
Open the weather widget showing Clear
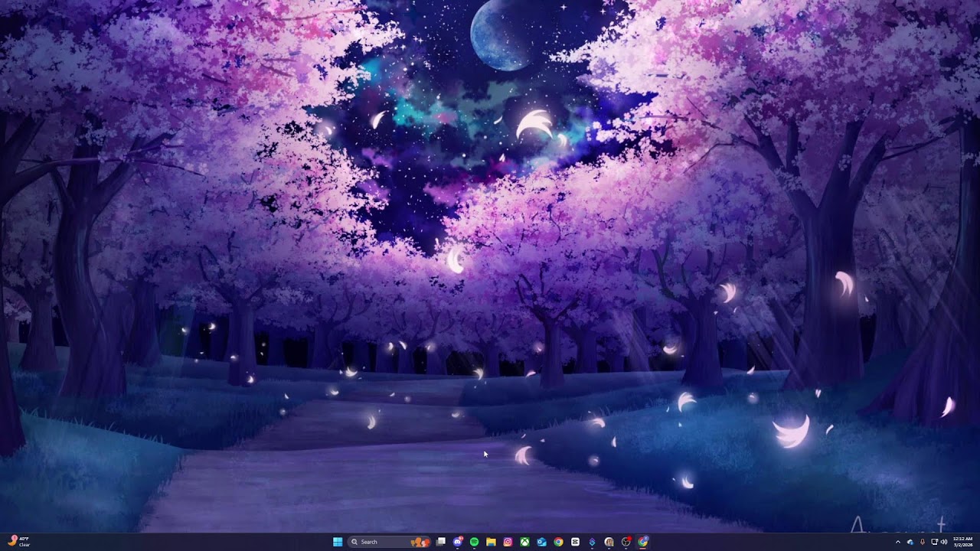pyautogui.click(x=19, y=542)
